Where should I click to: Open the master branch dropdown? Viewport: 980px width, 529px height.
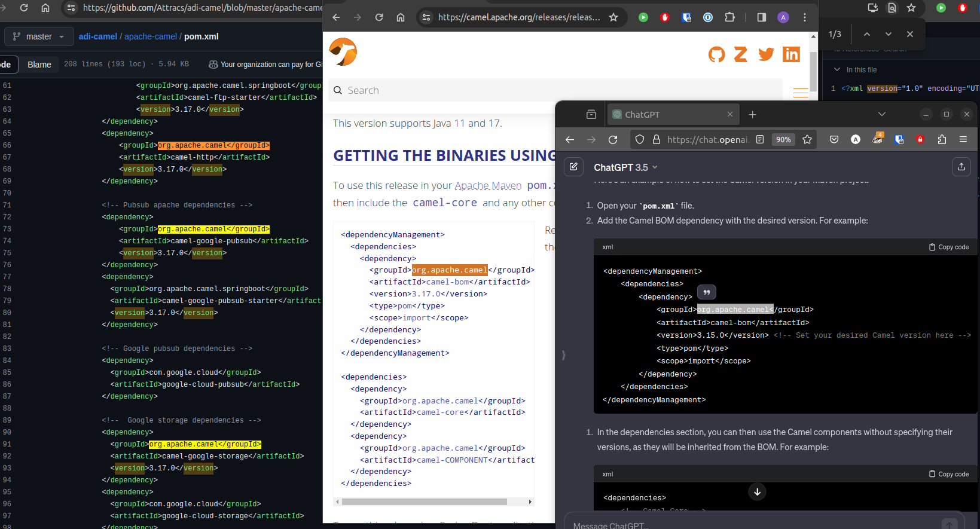pos(39,36)
